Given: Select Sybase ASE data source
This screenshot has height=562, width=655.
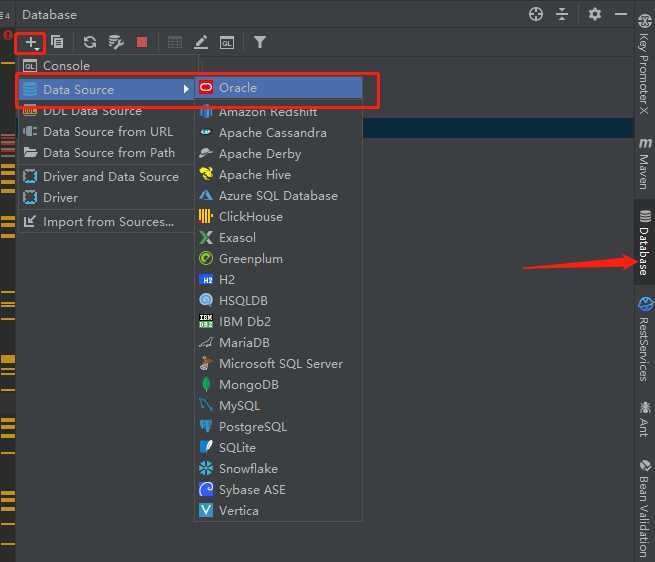Looking at the screenshot, I should 279,490.
